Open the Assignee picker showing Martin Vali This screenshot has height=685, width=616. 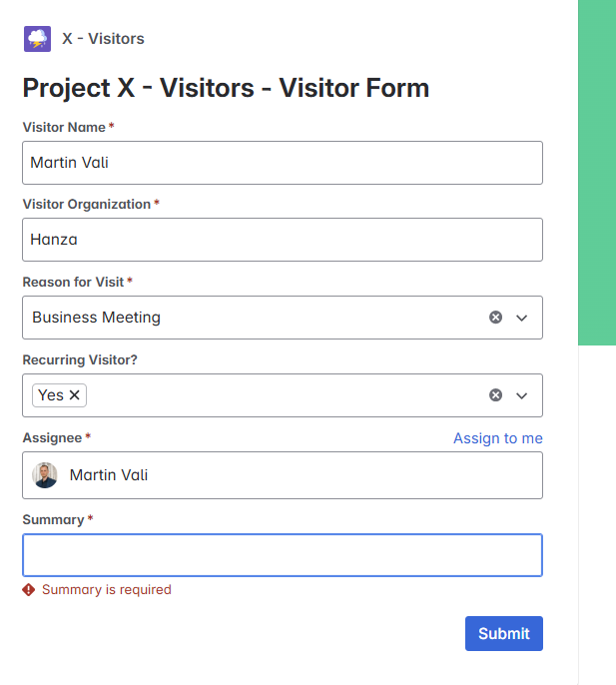pyautogui.click(x=283, y=475)
